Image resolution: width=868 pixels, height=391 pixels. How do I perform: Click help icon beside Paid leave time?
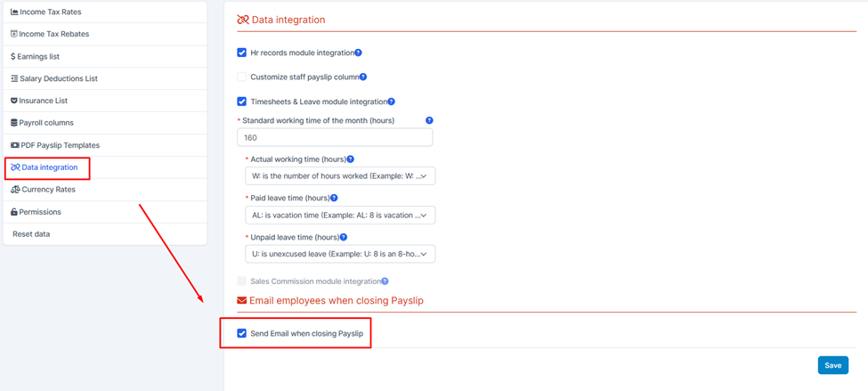tap(334, 198)
